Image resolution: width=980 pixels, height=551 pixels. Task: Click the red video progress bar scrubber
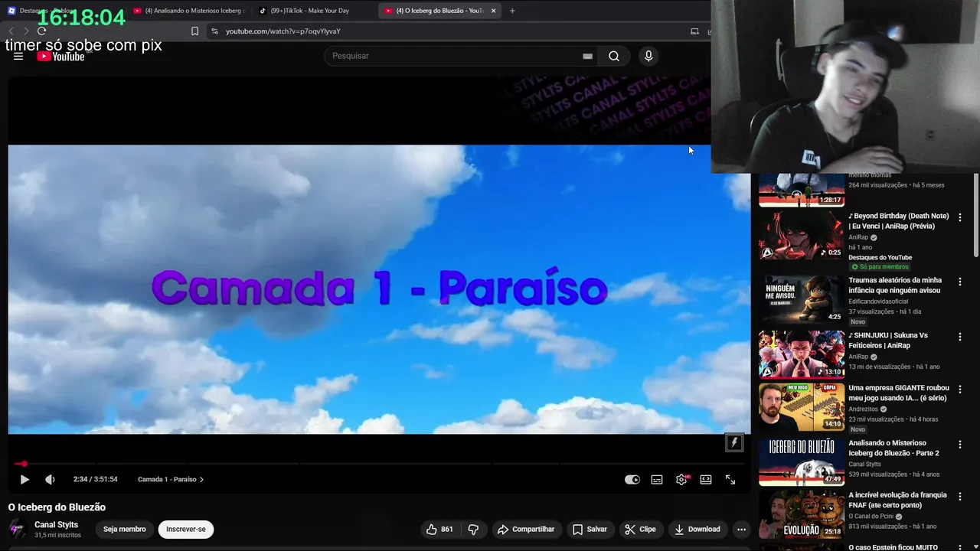point(24,464)
